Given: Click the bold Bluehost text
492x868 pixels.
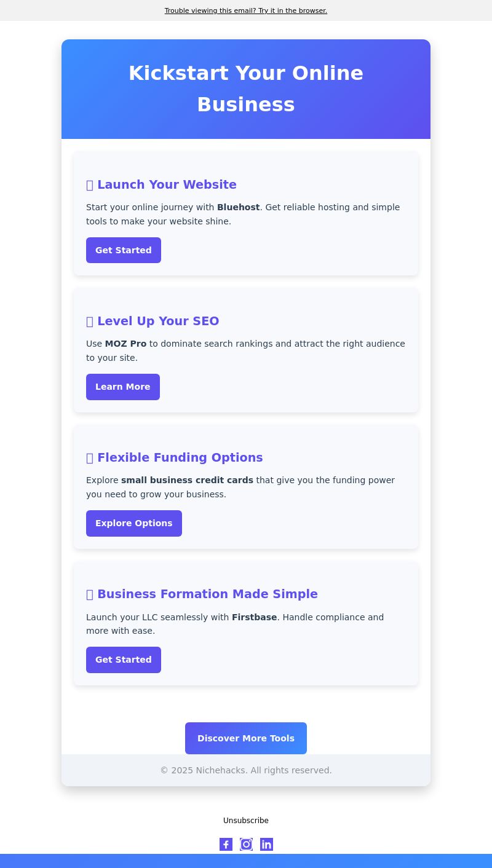Looking at the screenshot, I should 239,207.
